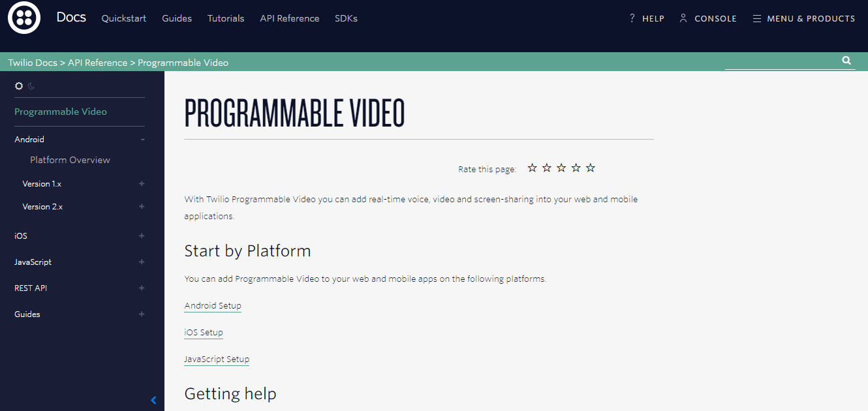This screenshot has height=411, width=868.
Task: Expand the REST API section
Action: pos(142,288)
